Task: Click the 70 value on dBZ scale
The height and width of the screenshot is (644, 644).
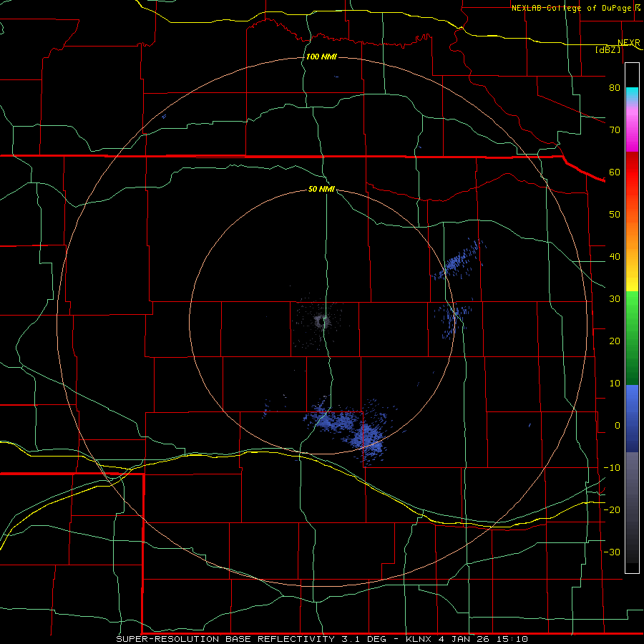Action: (x=615, y=130)
